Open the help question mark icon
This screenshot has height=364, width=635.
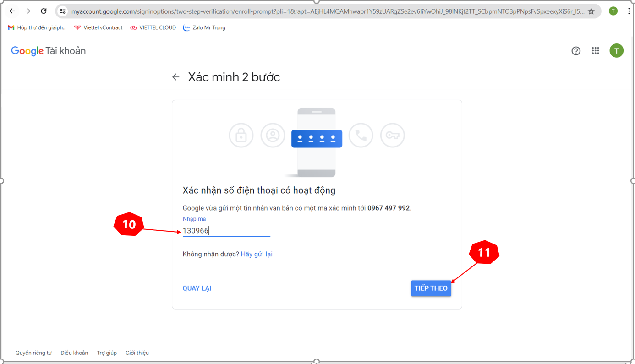pyautogui.click(x=576, y=51)
